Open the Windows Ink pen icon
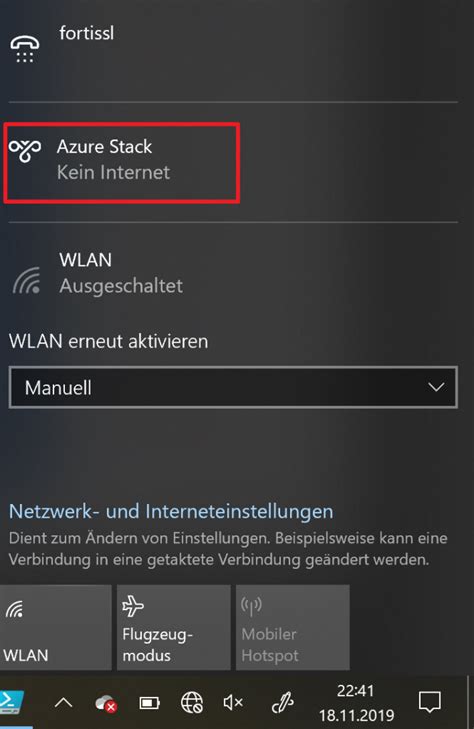 (283, 702)
